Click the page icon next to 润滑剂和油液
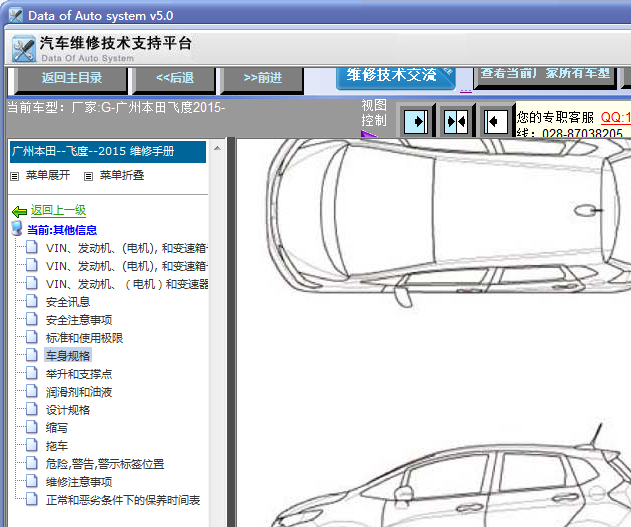Screen dimensions: 631x527 pyautogui.click(x=32, y=391)
